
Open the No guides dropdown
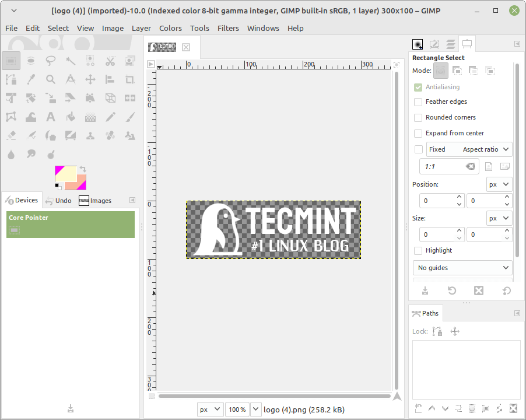(x=462, y=268)
